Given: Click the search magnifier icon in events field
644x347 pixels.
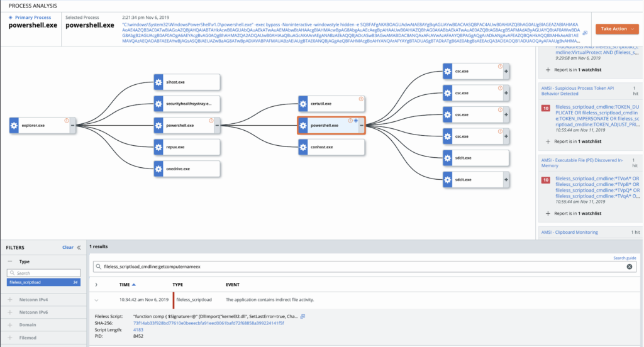Looking at the screenshot, I should [99, 267].
